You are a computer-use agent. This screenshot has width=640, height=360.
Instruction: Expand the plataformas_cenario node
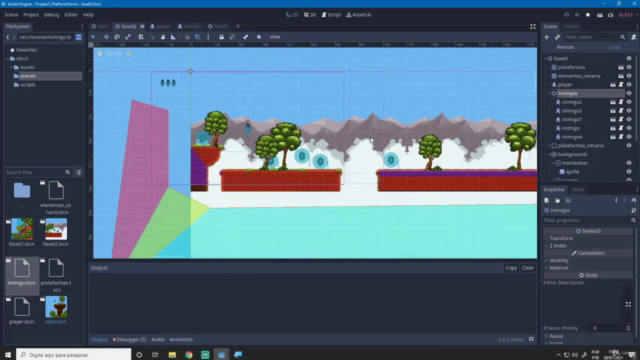[549, 146]
